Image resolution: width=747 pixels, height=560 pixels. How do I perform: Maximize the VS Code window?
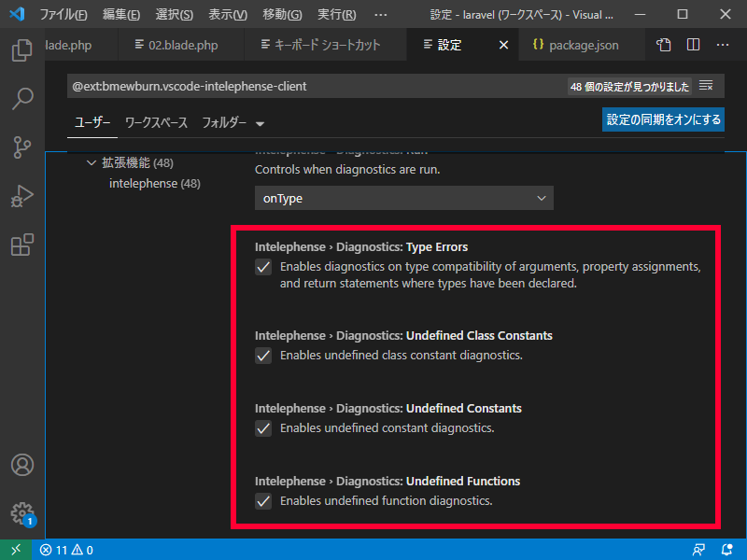coord(683,14)
